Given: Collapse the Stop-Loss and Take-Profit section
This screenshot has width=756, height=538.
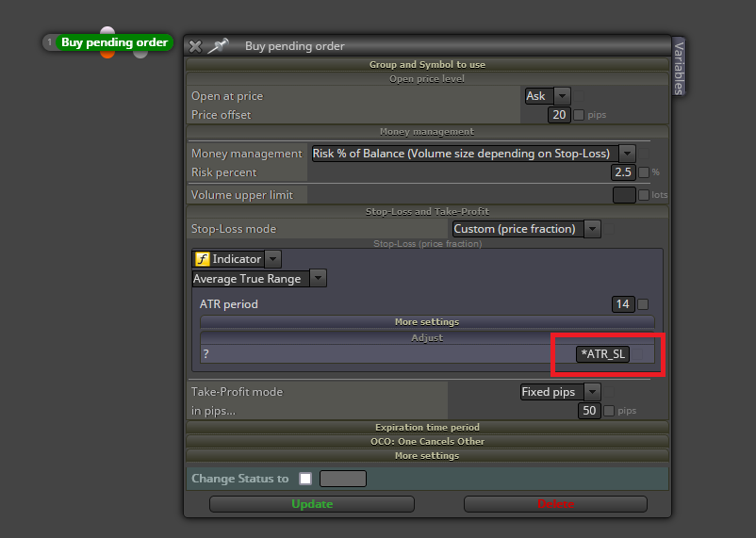Looking at the screenshot, I should click(427, 212).
